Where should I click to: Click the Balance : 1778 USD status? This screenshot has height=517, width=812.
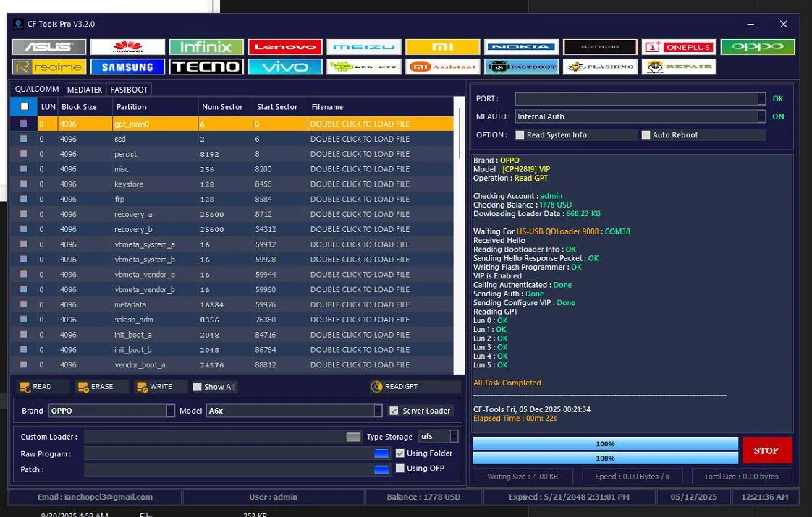pyautogui.click(x=423, y=497)
